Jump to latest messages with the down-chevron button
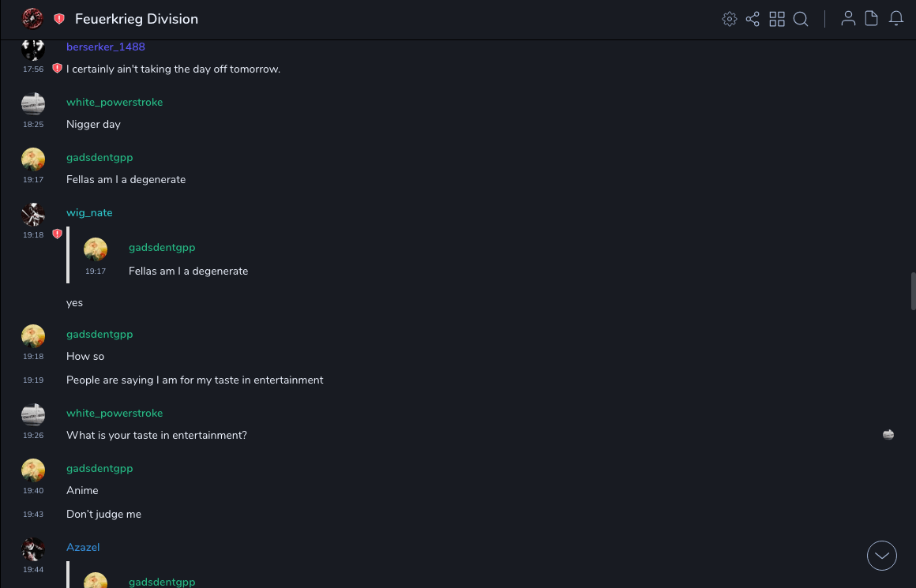The height and width of the screenshot is (588, 916). click(882, 556)
